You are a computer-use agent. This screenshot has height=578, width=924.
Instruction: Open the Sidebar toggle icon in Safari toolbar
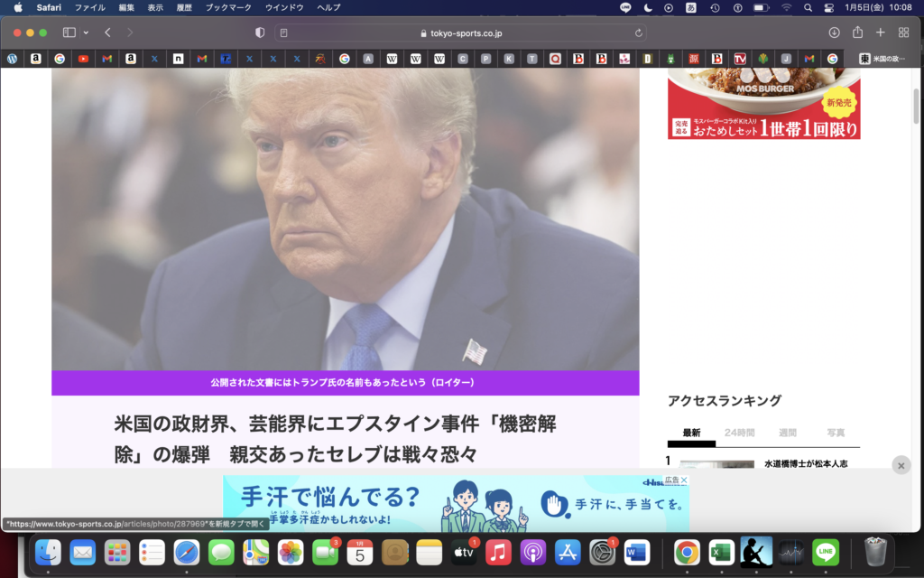[x=68, y=31]
